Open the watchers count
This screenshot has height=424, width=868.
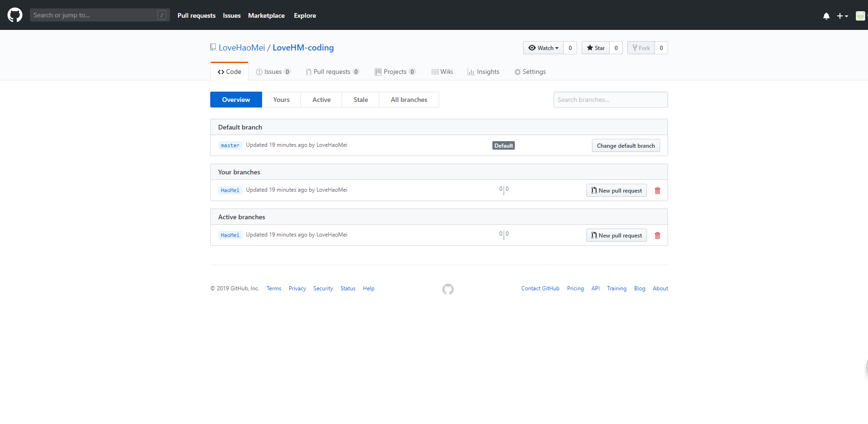coord(570,48)
